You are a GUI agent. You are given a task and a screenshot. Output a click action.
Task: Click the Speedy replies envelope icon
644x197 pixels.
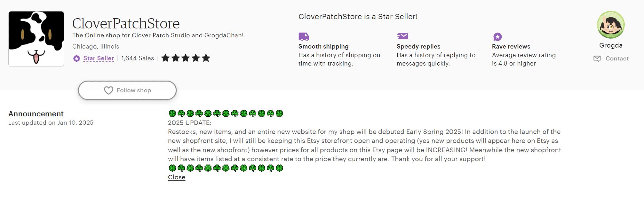tap(402, 36)
